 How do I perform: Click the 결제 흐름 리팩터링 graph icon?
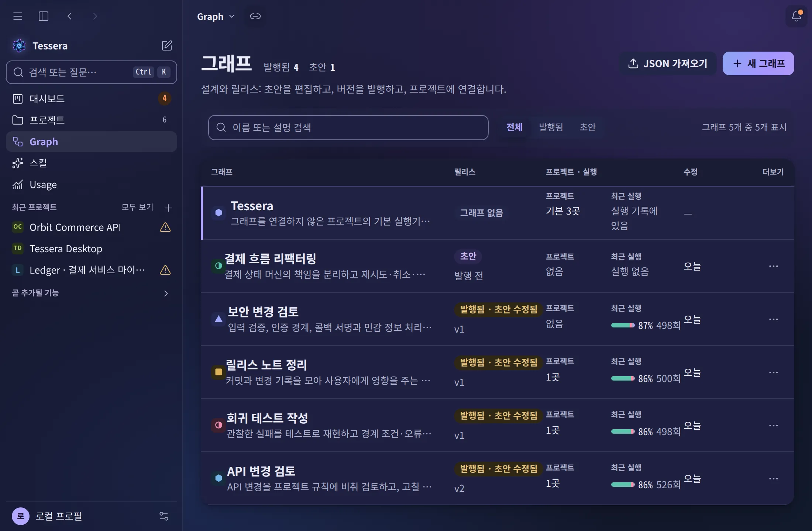[x=219, y=265]
